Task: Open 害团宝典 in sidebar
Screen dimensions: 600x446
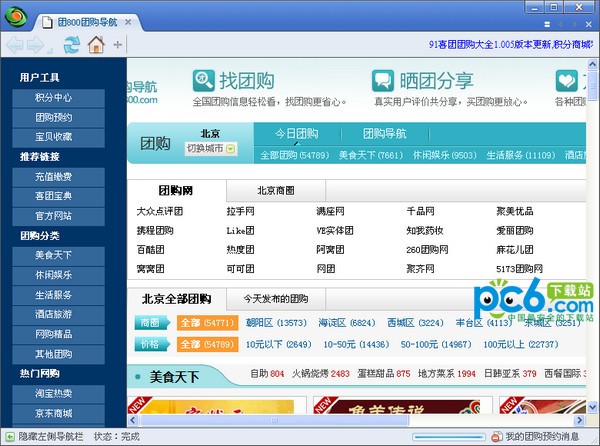Action: pyautogui.click(x=58, y=197)
